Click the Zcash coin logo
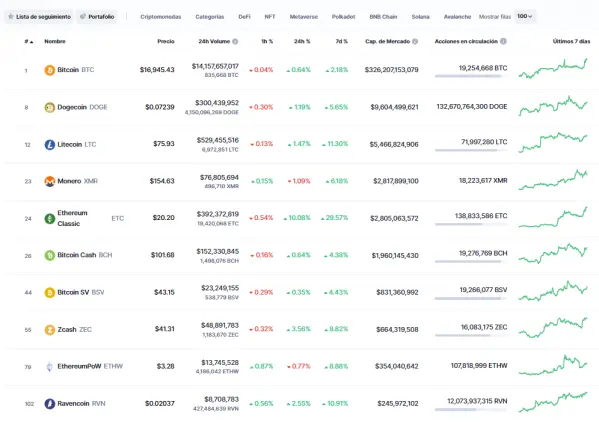This screenshot has width=599, height=422. [50, 330]
